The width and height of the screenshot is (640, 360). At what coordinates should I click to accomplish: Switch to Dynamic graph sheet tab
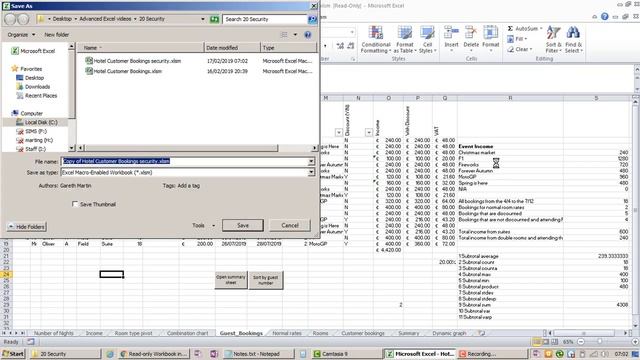pos(449,333)
